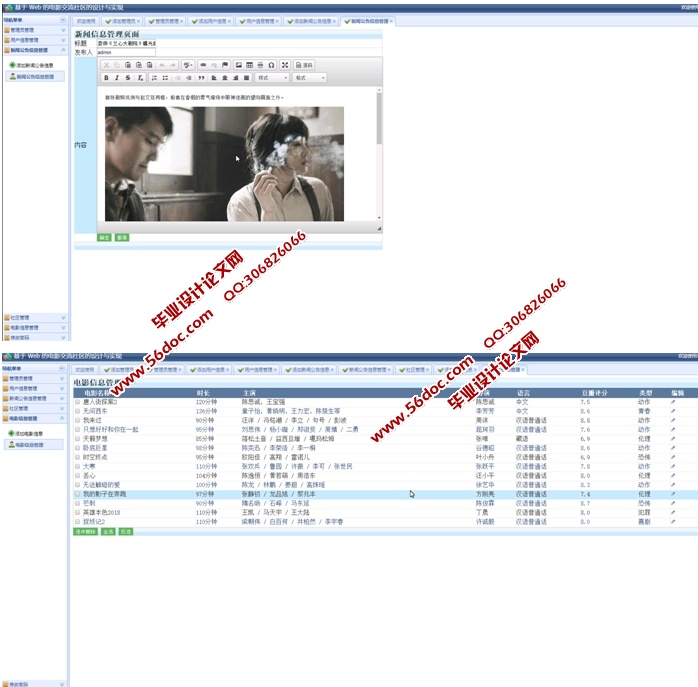Image resolution: width=698 pixels, height=687 pixels.
Task: Open the 添加用户信息 tab on the news page
Action: click(212, 21)
